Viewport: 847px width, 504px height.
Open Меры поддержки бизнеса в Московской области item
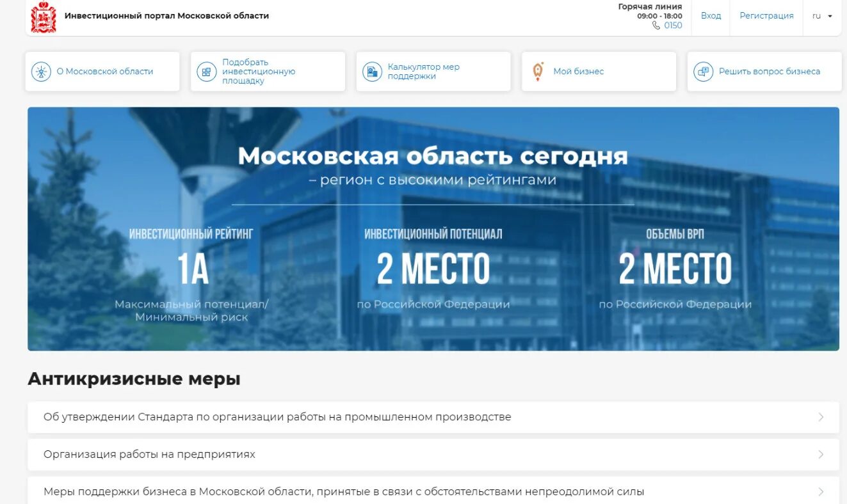[x=433, y=491]
